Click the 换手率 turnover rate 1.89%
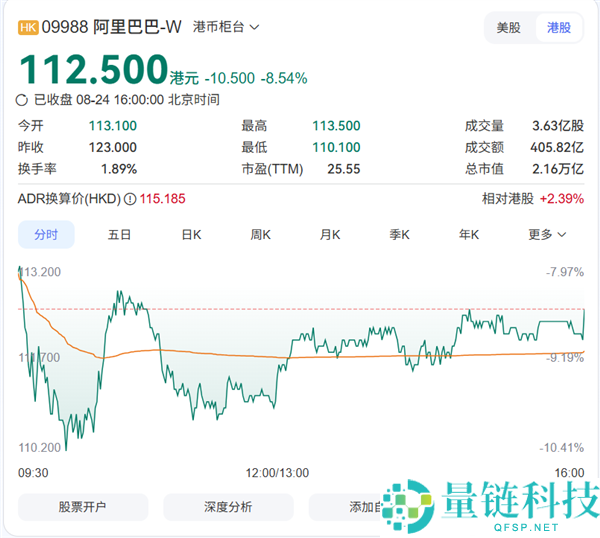 tap(119, 169)
